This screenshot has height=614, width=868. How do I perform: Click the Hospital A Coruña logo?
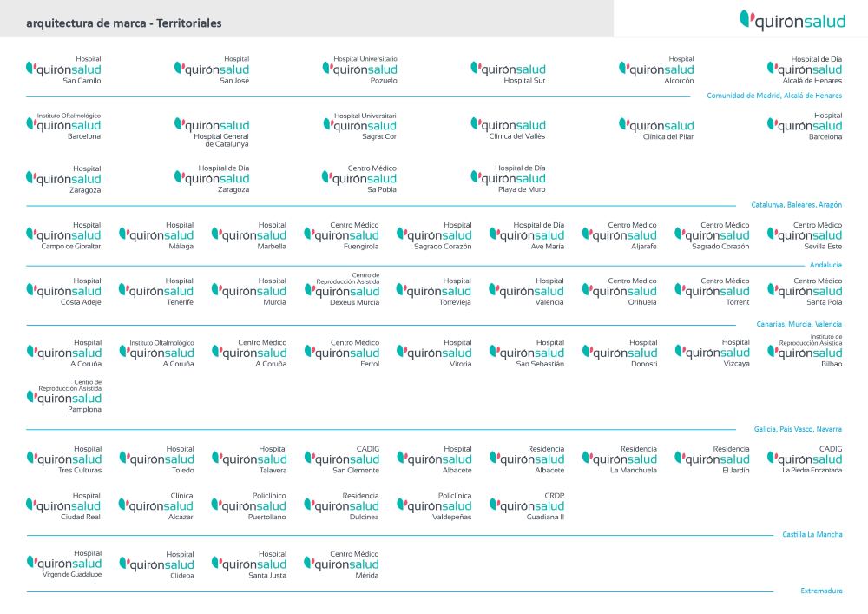coord(64,353)
